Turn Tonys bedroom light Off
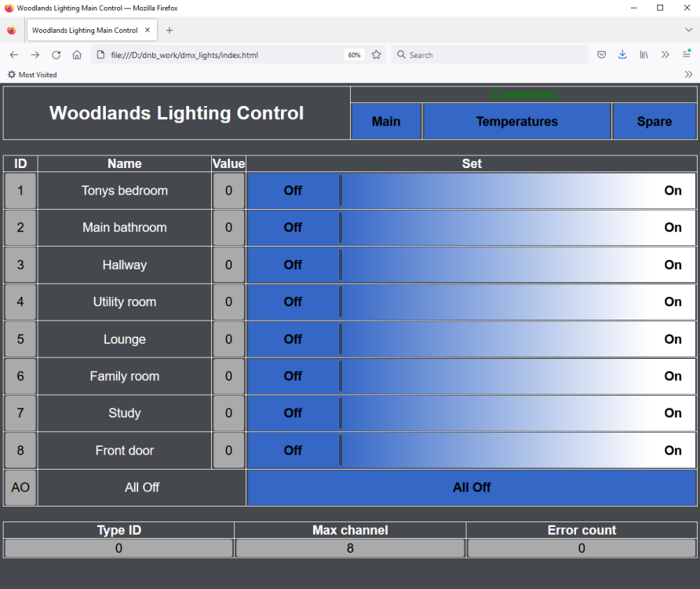The width and height of the screenshot is (700, 589). point(293,190)
